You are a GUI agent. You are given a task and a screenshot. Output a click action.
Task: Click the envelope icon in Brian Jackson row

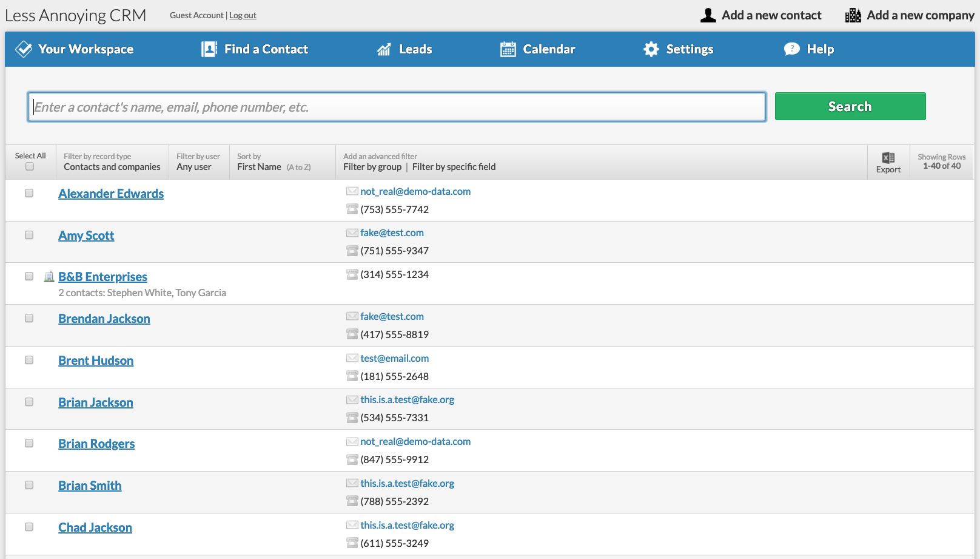352,399
